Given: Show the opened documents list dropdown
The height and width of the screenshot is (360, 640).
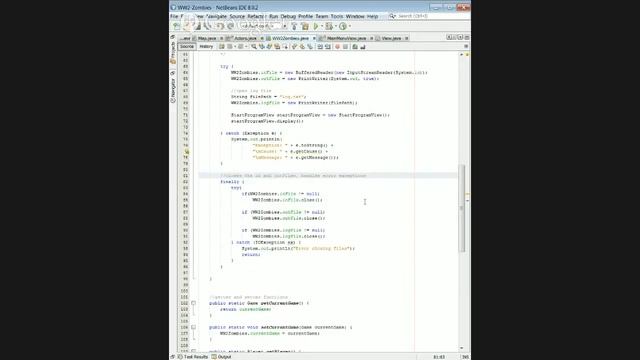Looking at the screenshot, I should coord(460,37).
